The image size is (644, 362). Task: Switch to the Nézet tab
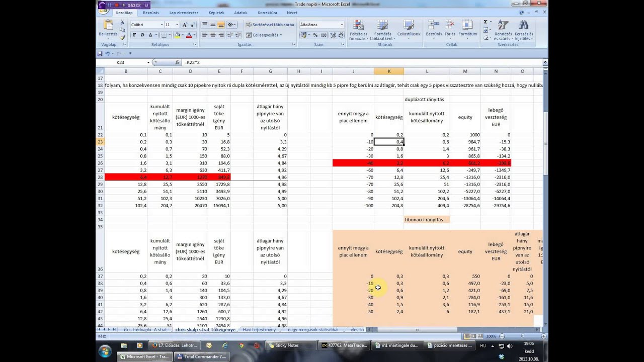tap(292, 13)
